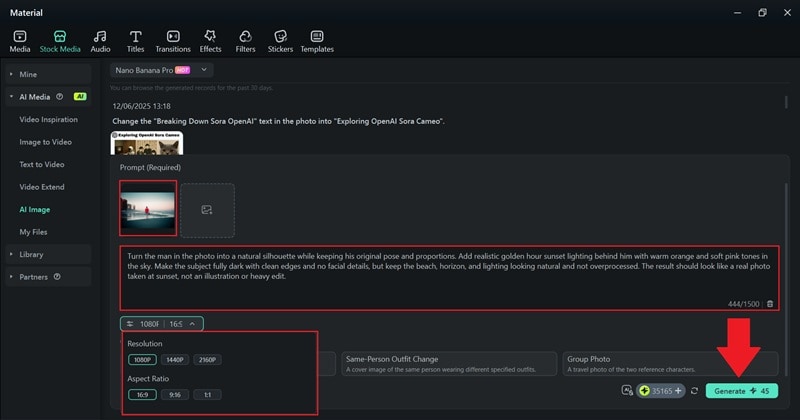This screenshot has height=420, width=800.
Task: Select Video Inspiration in sidebar
Action: [x=48, y=119]
